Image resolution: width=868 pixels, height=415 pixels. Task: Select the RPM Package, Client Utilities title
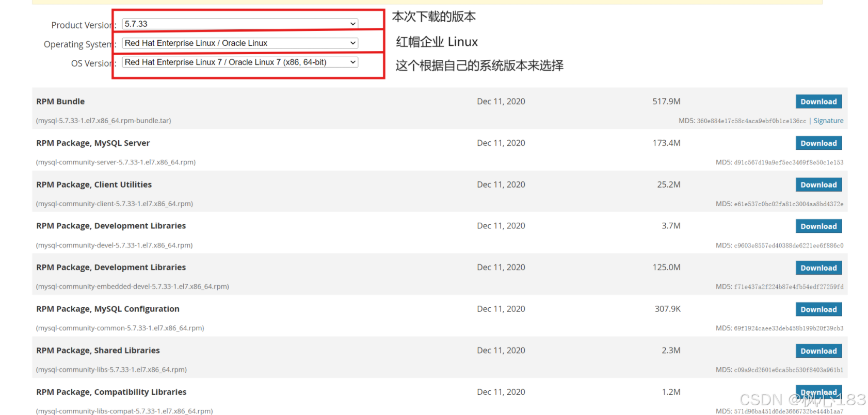(94, 185)
